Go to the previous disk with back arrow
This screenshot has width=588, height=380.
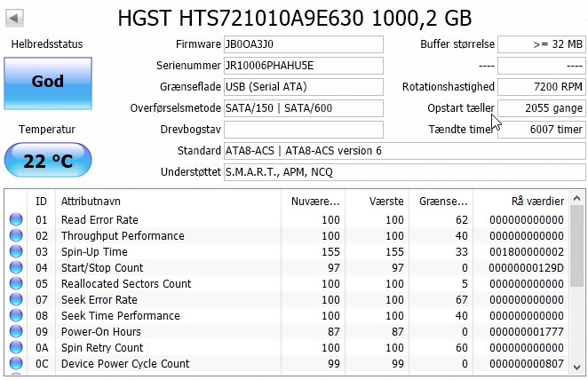coord(14,18)
